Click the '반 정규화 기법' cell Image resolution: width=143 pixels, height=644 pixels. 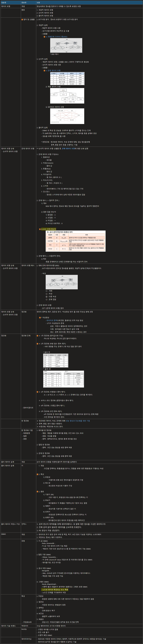(27, 430)
